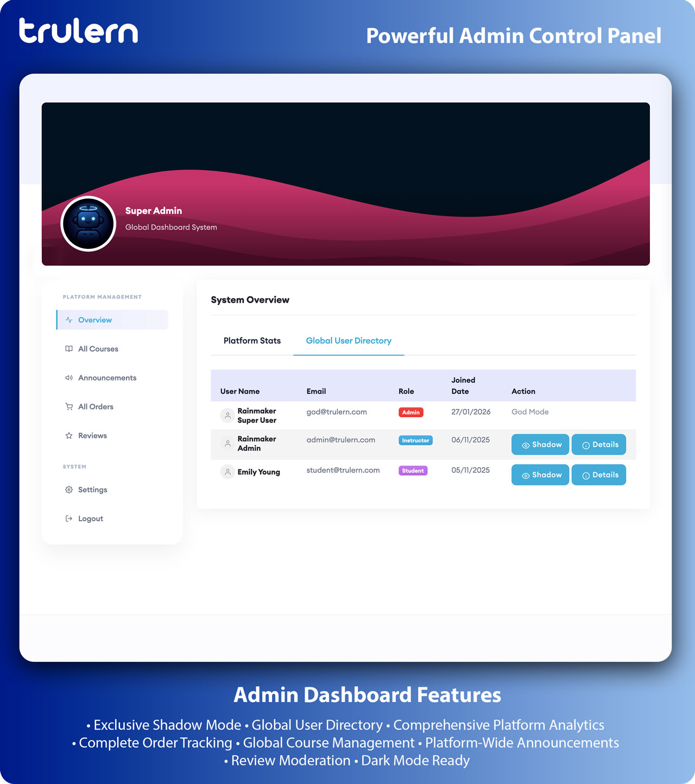Viewport: 695px width, 784px height.
Task: Click the eye icon on Emily Young's Shadow button
Action: 525,475
